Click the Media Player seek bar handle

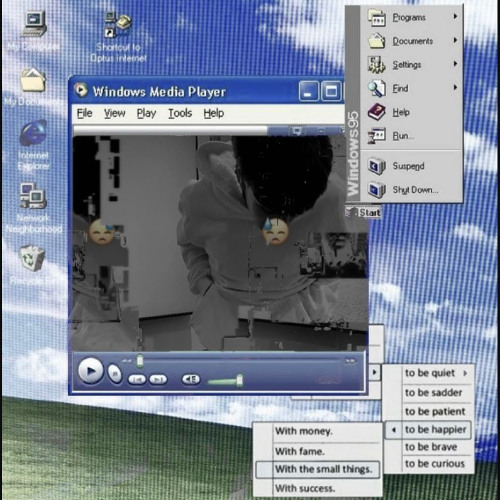tap(140, 361)
